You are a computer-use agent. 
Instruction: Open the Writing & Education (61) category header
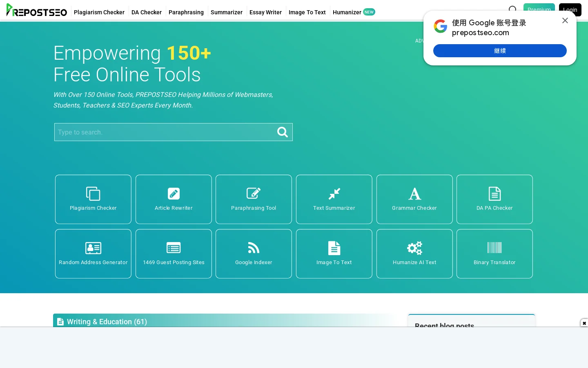(x=224, y=320)
